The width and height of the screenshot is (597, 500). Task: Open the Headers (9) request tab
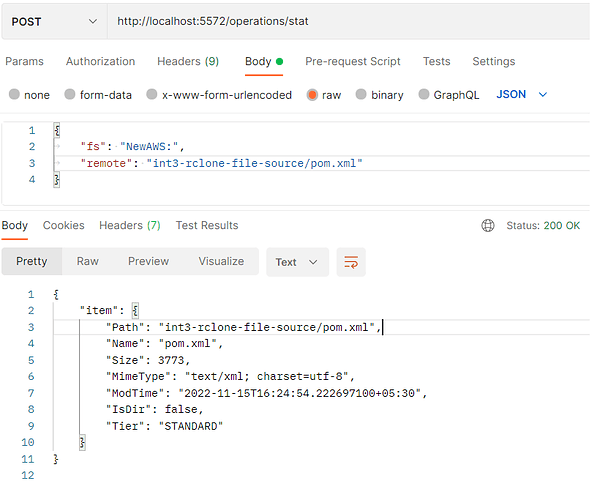(x=188, y=61)
